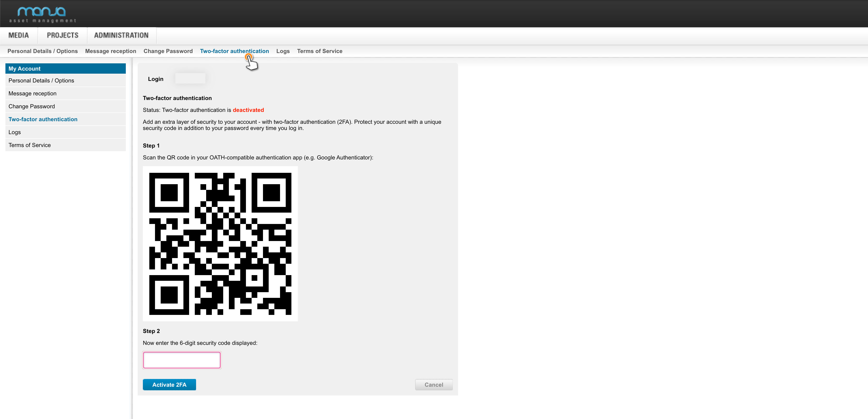The image size is (868, 419).
Task: Toggle the deactivated 2FA status indicator
Action: [248, 110]
